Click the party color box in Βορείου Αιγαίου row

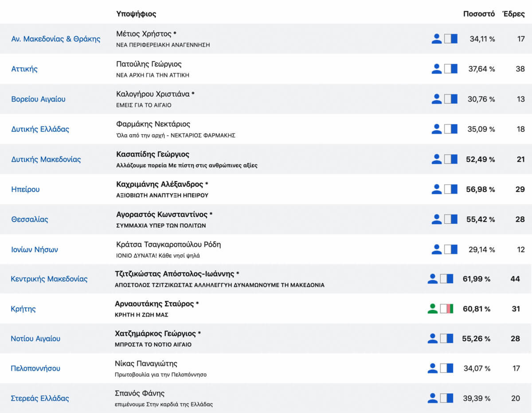[451, 99]
